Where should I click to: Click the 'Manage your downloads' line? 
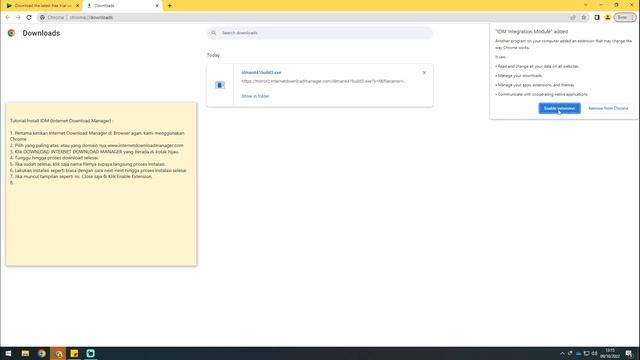(x=519, y=76)
